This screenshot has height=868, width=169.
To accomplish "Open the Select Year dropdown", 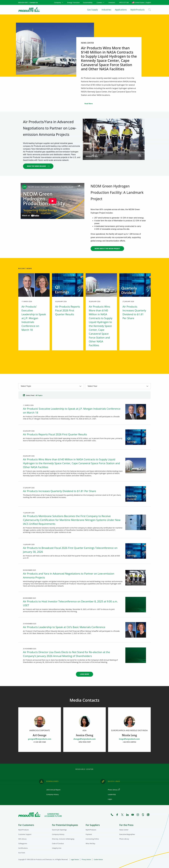I will (118, 386).
